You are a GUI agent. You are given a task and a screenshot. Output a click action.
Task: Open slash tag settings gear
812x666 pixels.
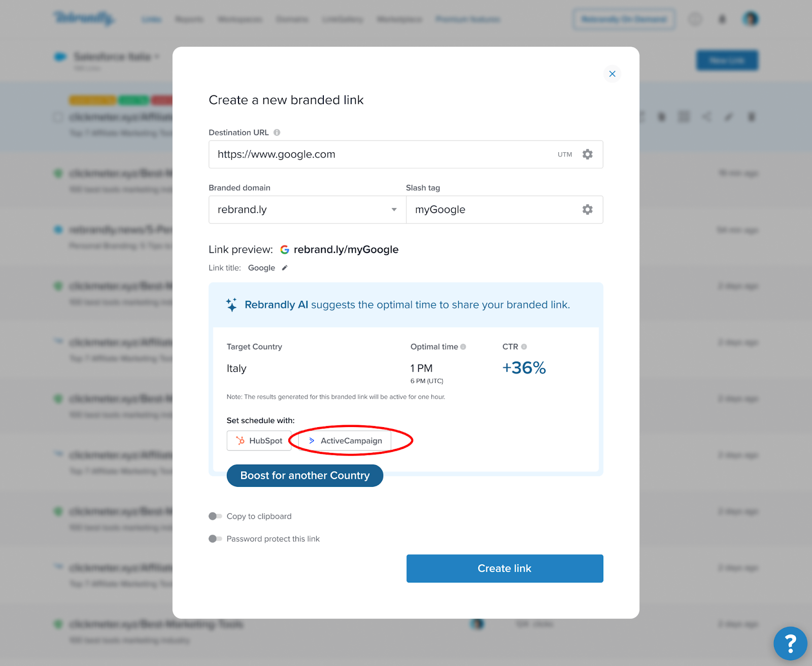(587, 209)
